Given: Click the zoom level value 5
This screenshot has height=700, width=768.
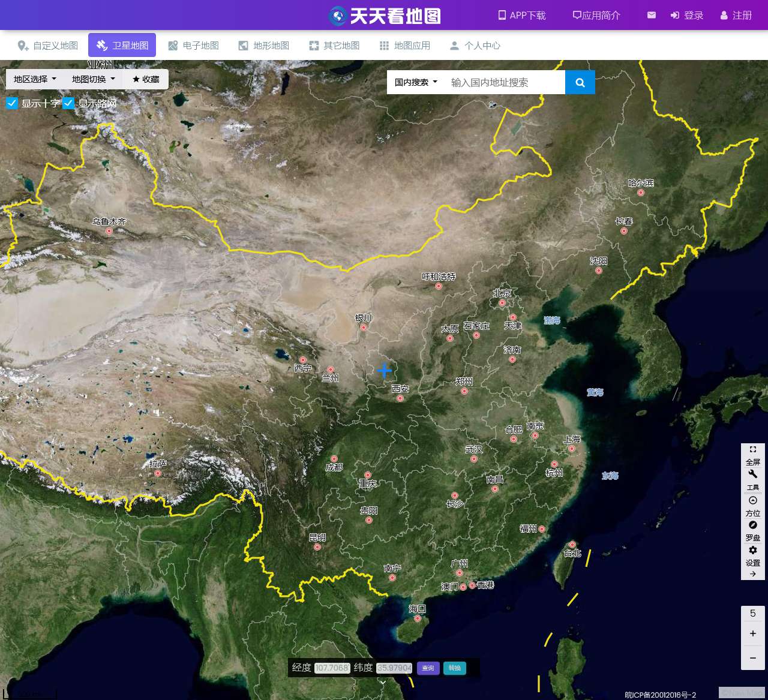Looking at the screenshot, I should coord(753,613).
